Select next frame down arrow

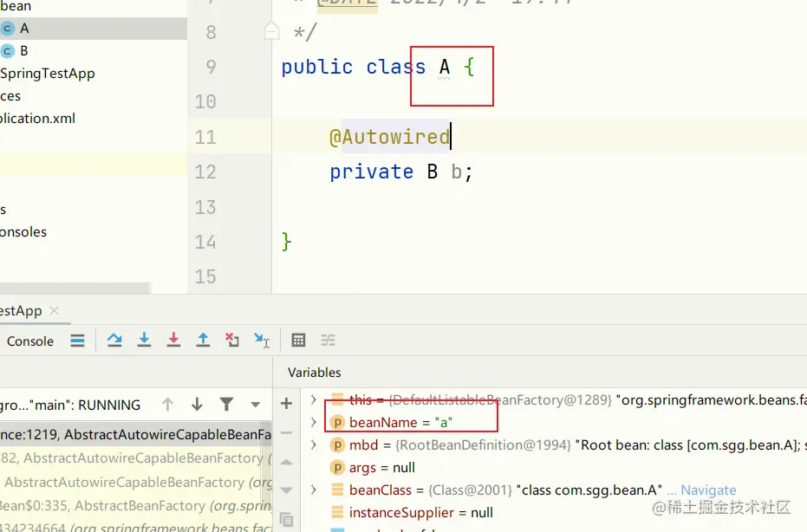point(197,405)
